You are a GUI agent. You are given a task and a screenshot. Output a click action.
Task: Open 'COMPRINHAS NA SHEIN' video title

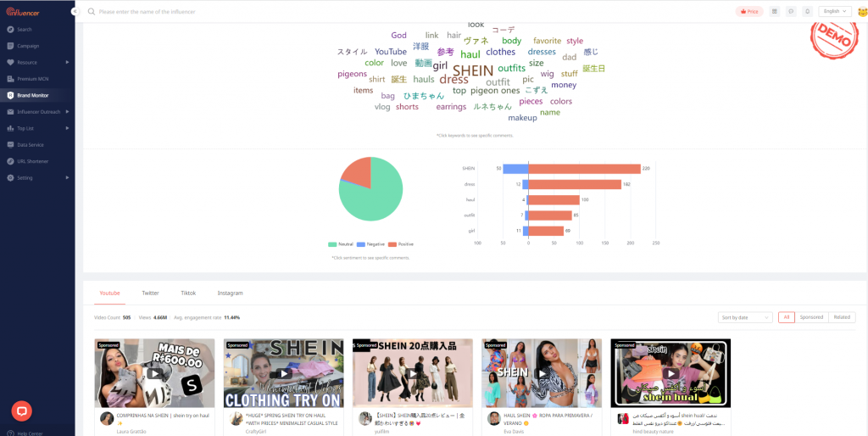click(x=163, y=419)
